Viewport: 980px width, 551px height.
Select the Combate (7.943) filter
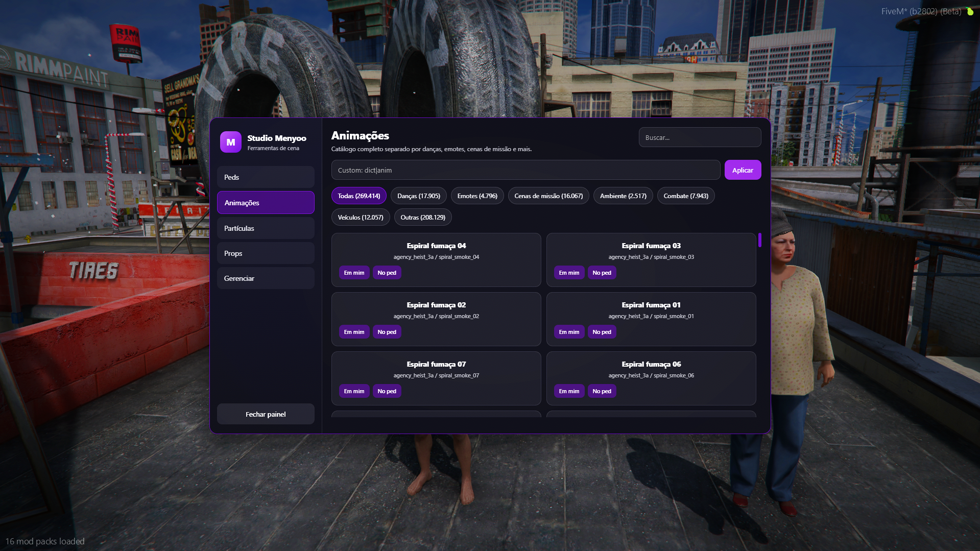tap(686, 196)
